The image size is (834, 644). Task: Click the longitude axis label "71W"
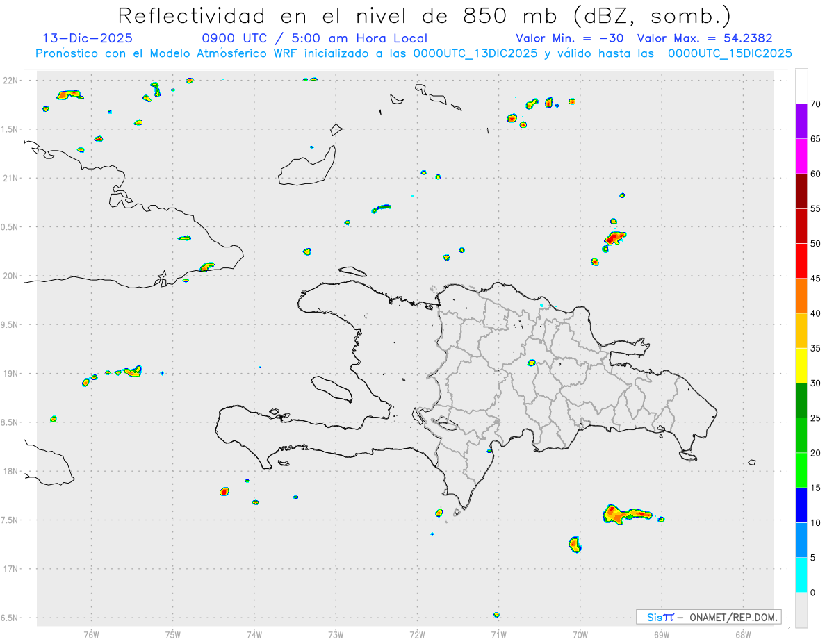[x=498, y=634]
